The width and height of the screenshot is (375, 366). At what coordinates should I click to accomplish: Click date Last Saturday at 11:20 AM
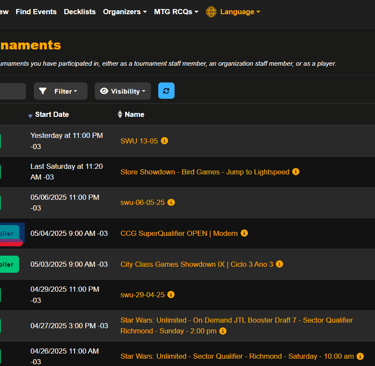pyautogui.click(x=67, y=172)
